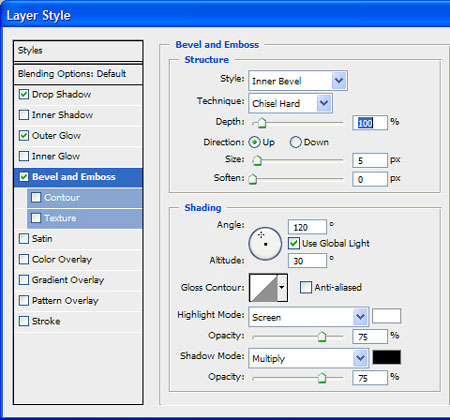This screenshot has height=420, width=450.
Task: Uncheck the Drop Shadow effect
Action: [24, 94]
